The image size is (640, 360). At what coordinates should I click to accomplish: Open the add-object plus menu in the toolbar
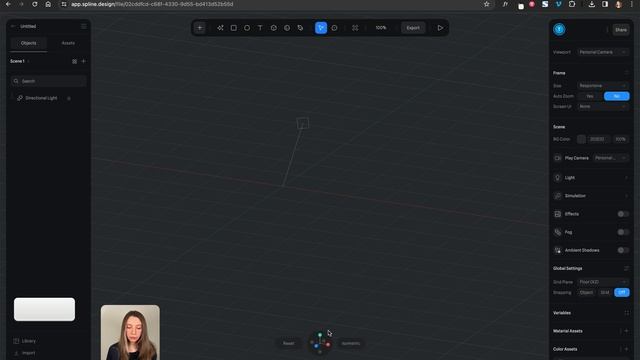pos(200,28)
